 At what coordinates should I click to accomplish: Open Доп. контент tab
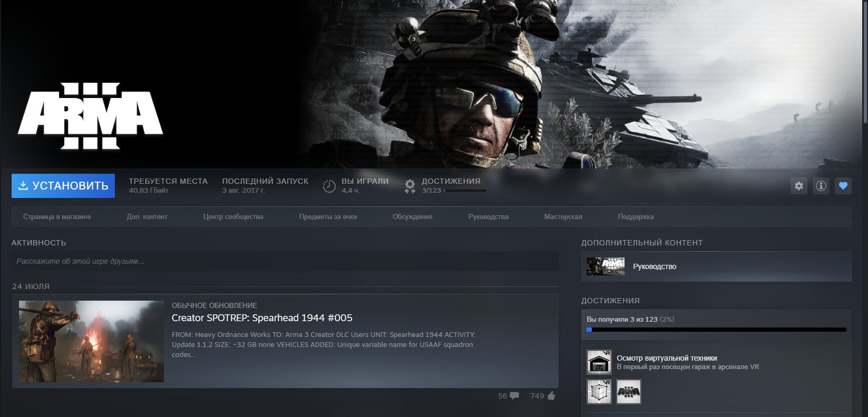click(147, 217)
